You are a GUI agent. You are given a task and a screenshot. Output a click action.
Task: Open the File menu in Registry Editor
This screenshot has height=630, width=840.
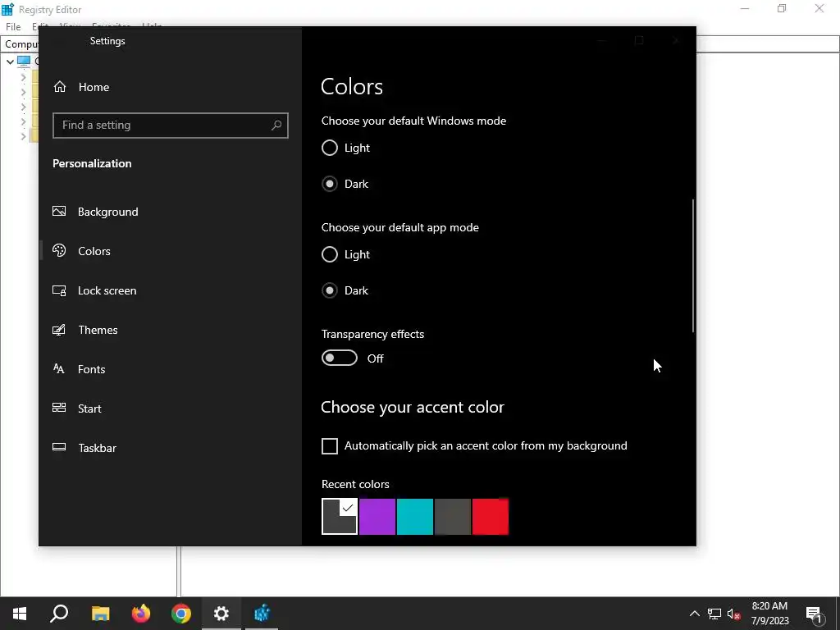tap(13, 27)
